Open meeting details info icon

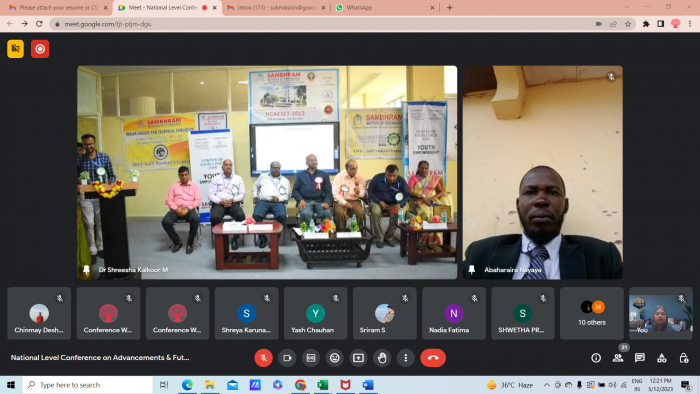[x=596, y=358]
